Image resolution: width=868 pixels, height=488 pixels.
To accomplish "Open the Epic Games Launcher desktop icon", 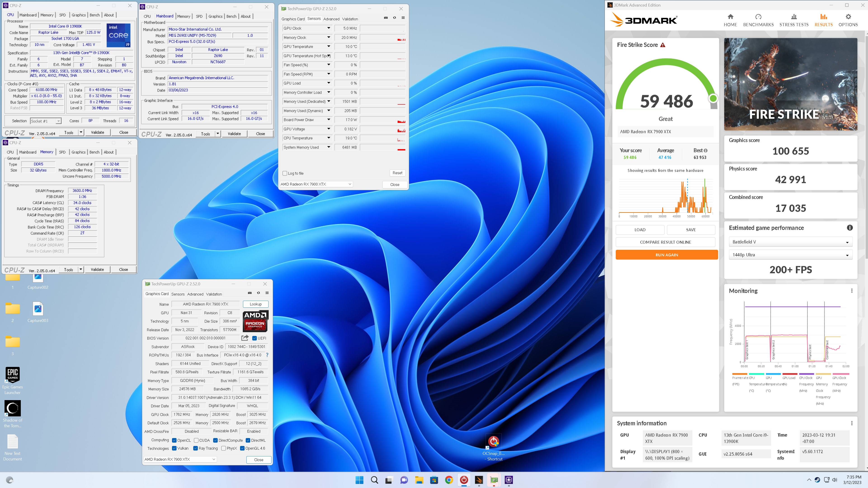I will (12, 380).
